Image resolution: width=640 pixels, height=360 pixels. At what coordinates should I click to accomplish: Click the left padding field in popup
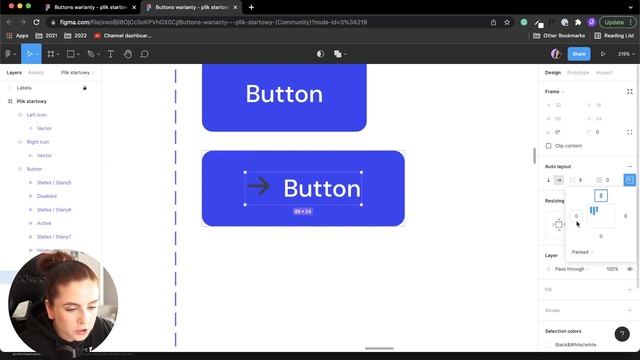576,216
